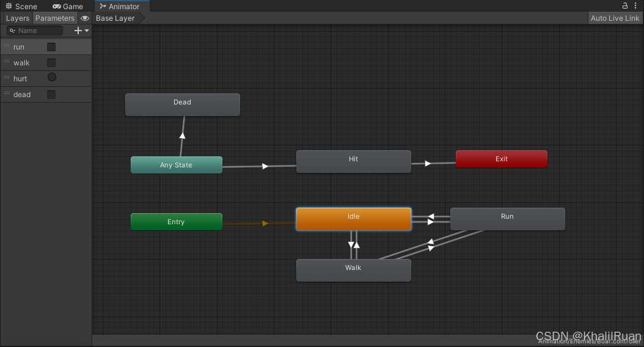Select the Exit node
The width and height of the screenshot is (644, 347).
502,159
